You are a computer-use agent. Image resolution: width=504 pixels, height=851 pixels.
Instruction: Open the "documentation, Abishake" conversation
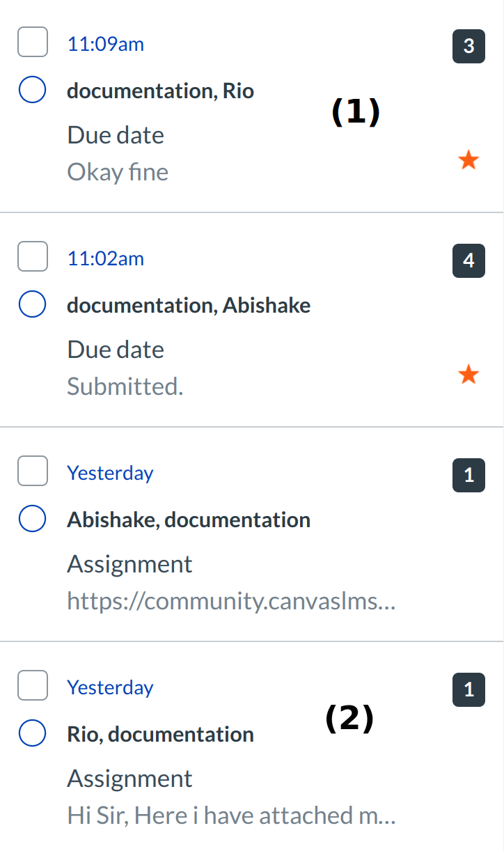189,306
